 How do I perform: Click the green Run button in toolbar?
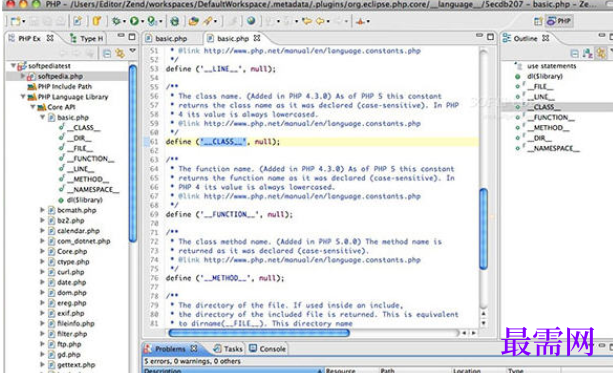[x=134, y=21]
